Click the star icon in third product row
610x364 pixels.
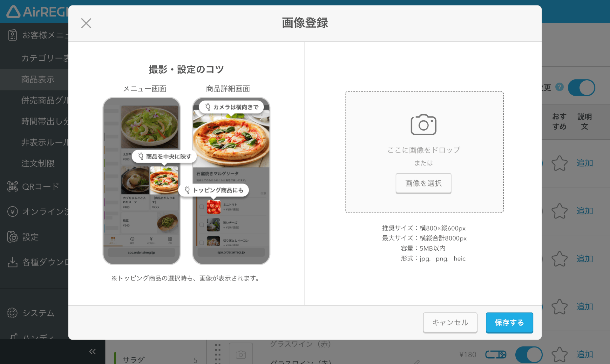[559, 259]
